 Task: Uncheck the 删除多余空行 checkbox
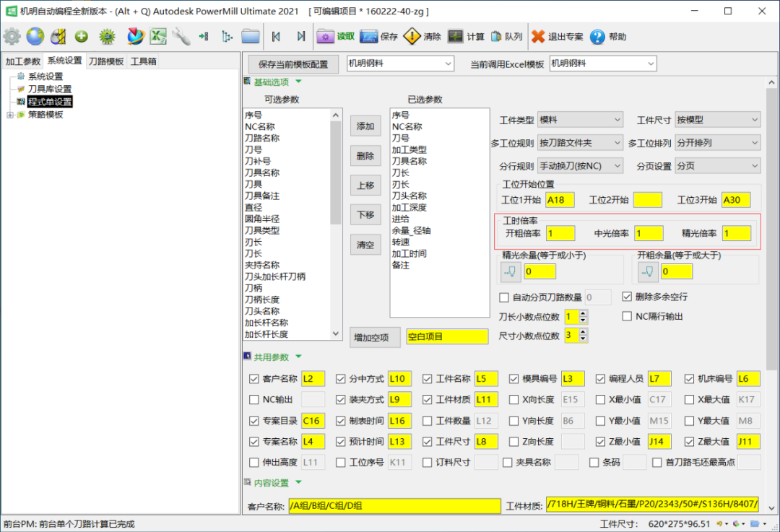(628, 297)
